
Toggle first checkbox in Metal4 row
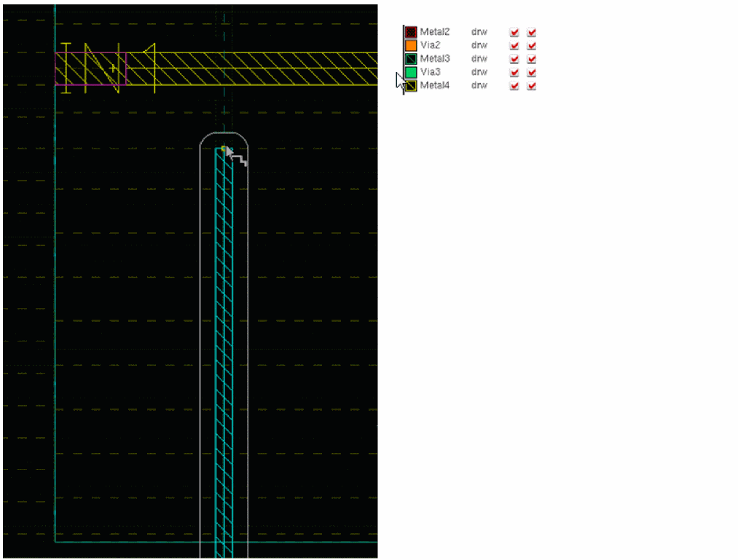tap(514, 86)
